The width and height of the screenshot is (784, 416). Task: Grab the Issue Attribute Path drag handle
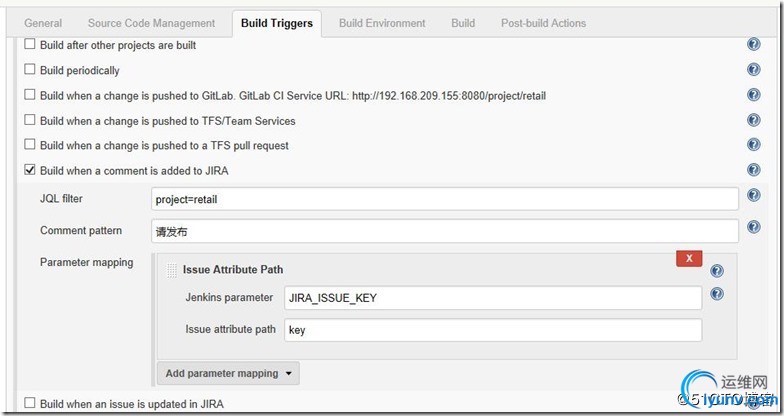click(x=172, y=270)
